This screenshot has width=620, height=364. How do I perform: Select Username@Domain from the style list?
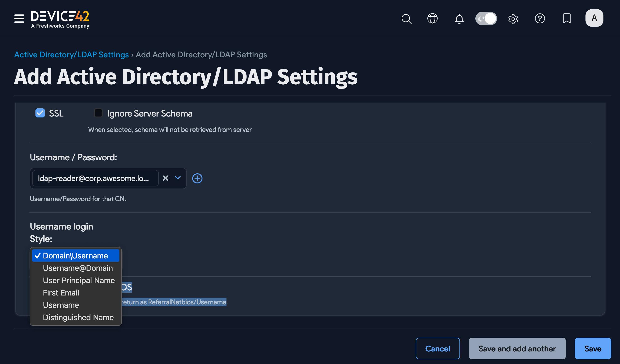tap(78, 268)
